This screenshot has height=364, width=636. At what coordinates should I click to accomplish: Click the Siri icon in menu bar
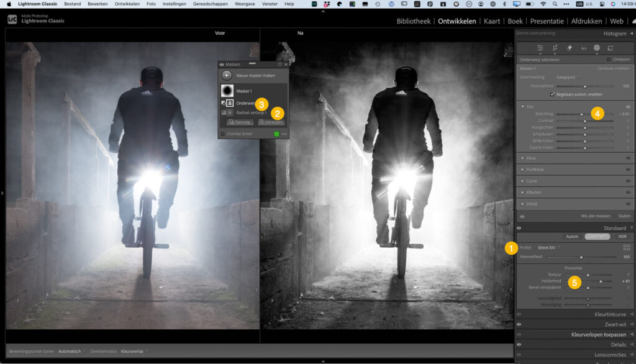pyautogui.click(x=613, y=4)
